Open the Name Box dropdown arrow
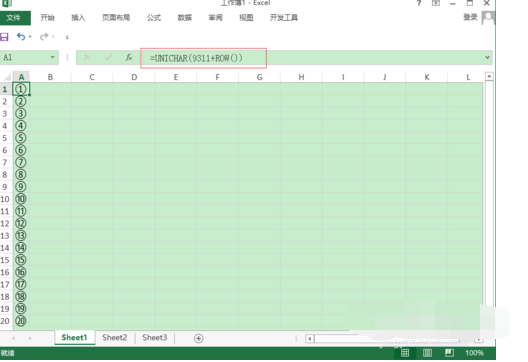Image resolution: width=528 pixels, height=362 pixels. [x=53, y=57]
